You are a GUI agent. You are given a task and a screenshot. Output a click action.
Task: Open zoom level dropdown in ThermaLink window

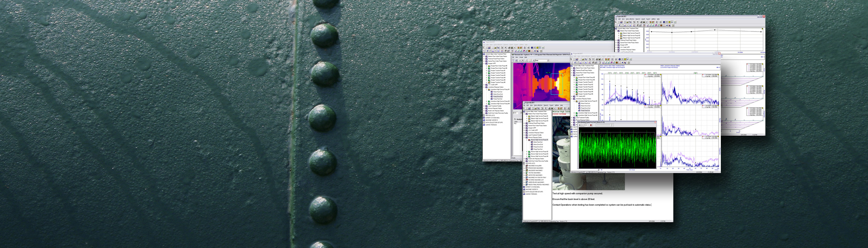pos(548,60)
